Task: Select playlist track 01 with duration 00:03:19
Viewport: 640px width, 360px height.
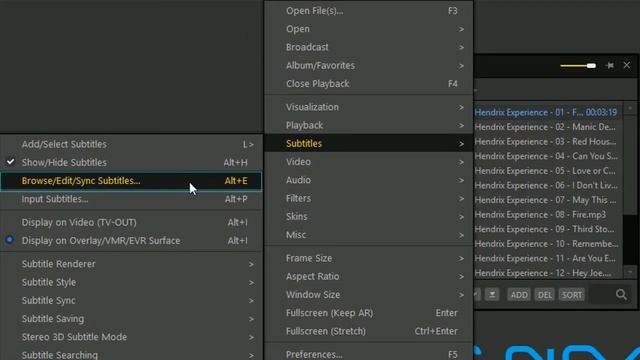Action: (x=548, y=112)
